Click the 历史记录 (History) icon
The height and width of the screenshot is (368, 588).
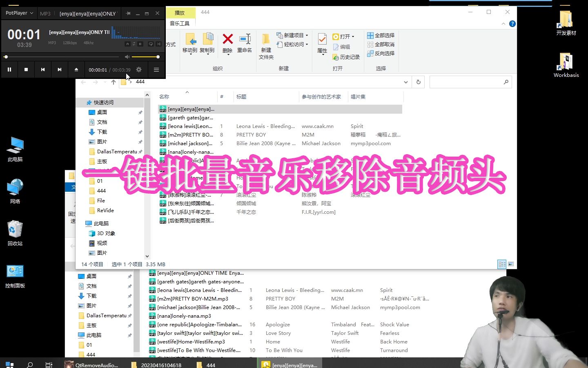pos(347,57)
